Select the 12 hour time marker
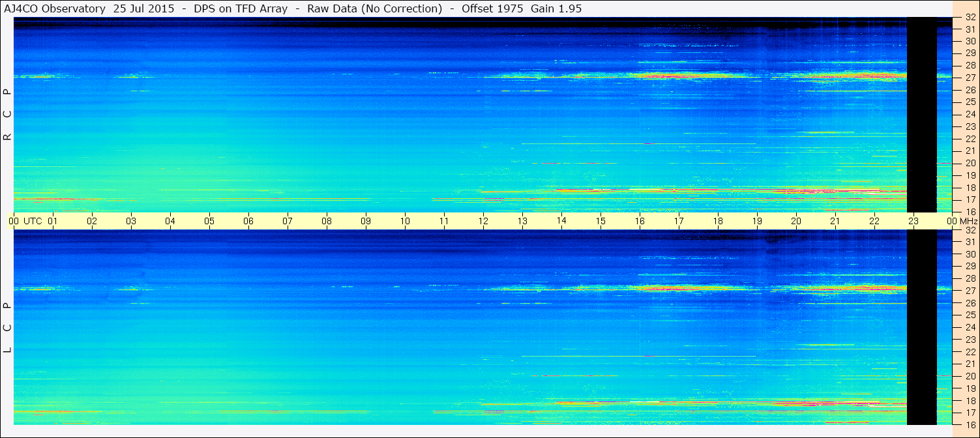This screenshot has height=438, width=980. [x=483, y=221]
